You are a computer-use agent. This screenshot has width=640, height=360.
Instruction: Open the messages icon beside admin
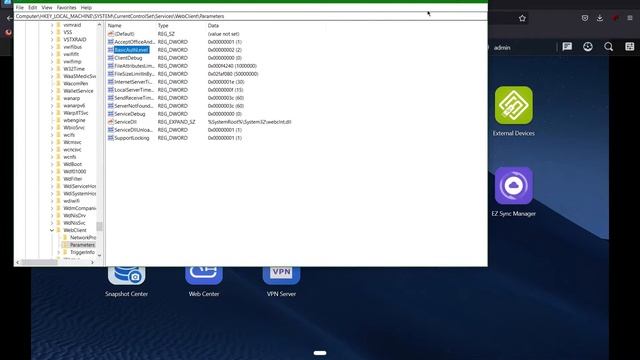click(x=567, y=47)
